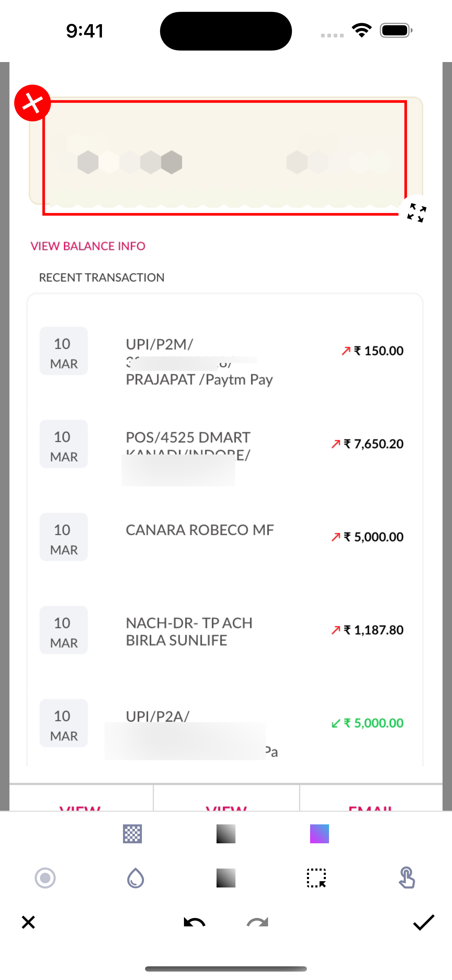Delete the red blur selection box
Viewport: 452px width, 980px height.
[33, 103]
